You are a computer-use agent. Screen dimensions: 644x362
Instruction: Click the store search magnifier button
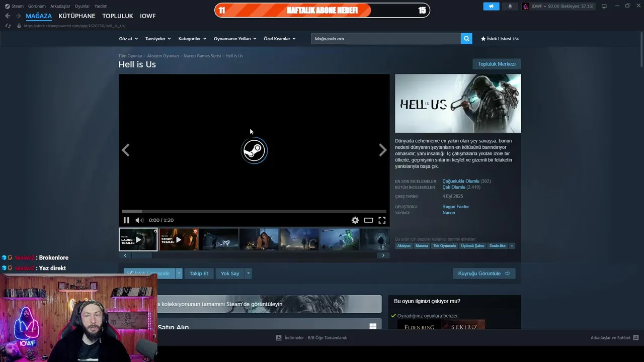tap(466, 39)
